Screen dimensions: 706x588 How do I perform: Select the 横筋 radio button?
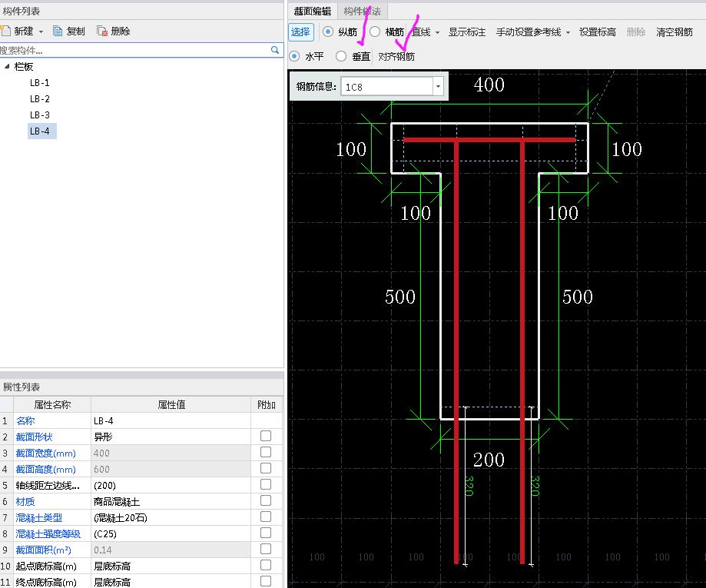[x=375, y=32]
